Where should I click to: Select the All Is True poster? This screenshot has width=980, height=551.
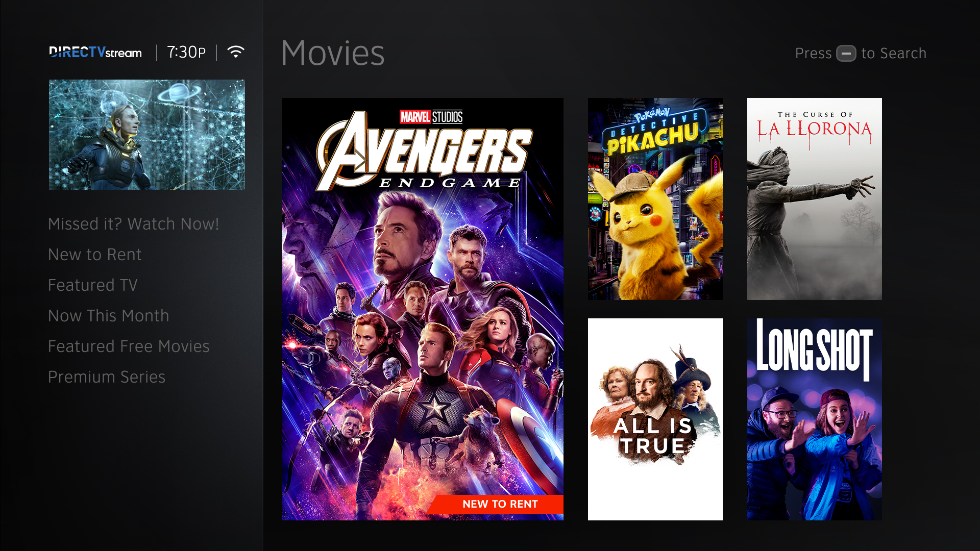pyautogui.click(x=655, y=419)
